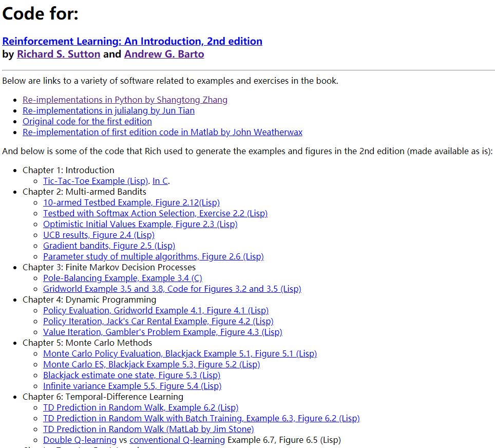The image size is (495, 448).
Task: Open original code for the first edition
Action: click(x=87, y=121)
